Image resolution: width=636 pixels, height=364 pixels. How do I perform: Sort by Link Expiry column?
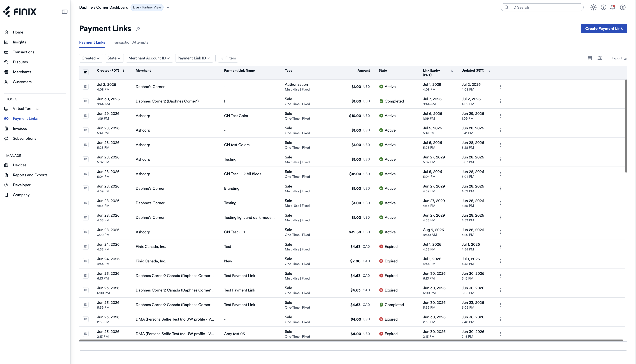(x=452, y=71)
